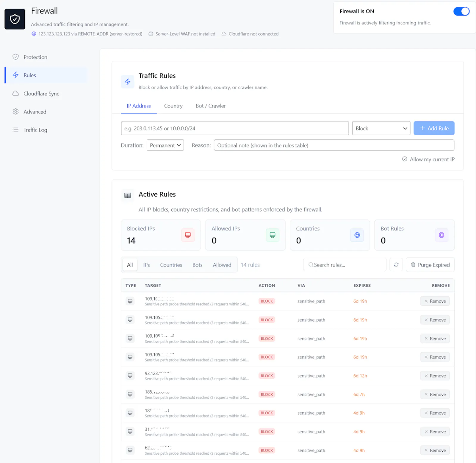
Task: Click the Bot Rules stat card
Action: (414, 235)
